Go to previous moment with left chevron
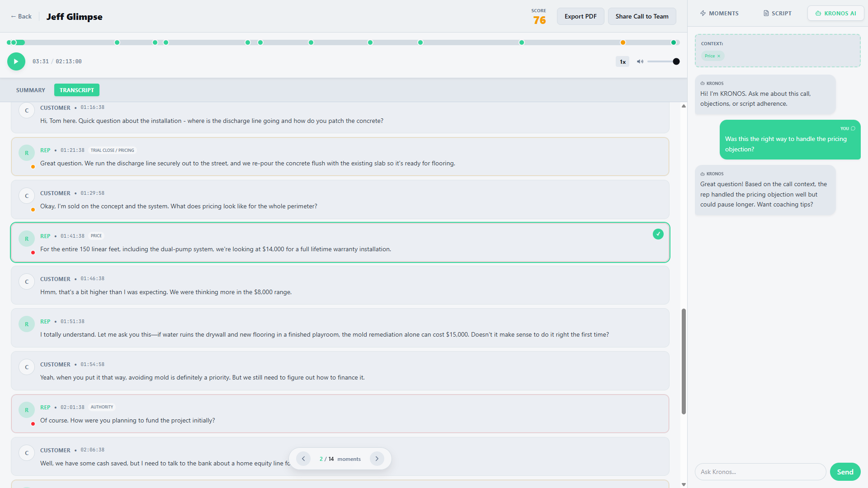This screenshot has height=488, width=868. pos(303,459)
